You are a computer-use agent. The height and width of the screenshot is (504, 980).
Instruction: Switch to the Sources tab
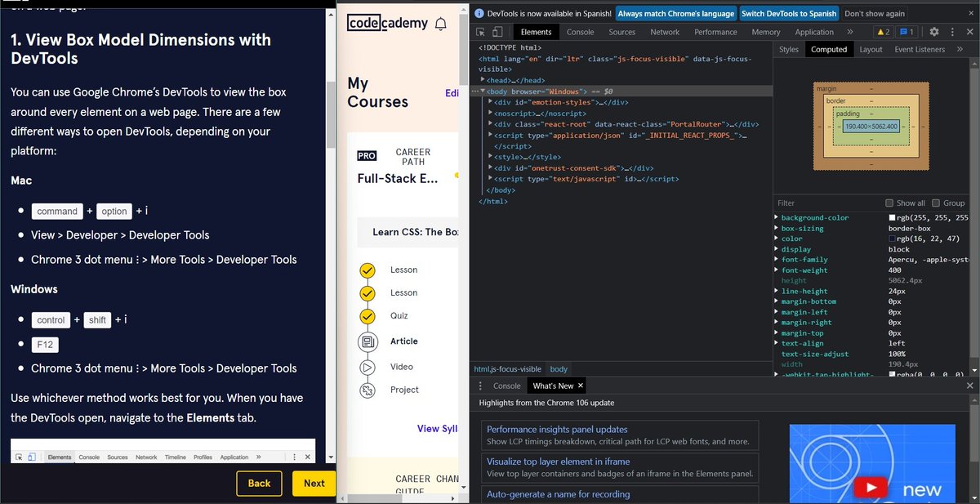point(621,32)
